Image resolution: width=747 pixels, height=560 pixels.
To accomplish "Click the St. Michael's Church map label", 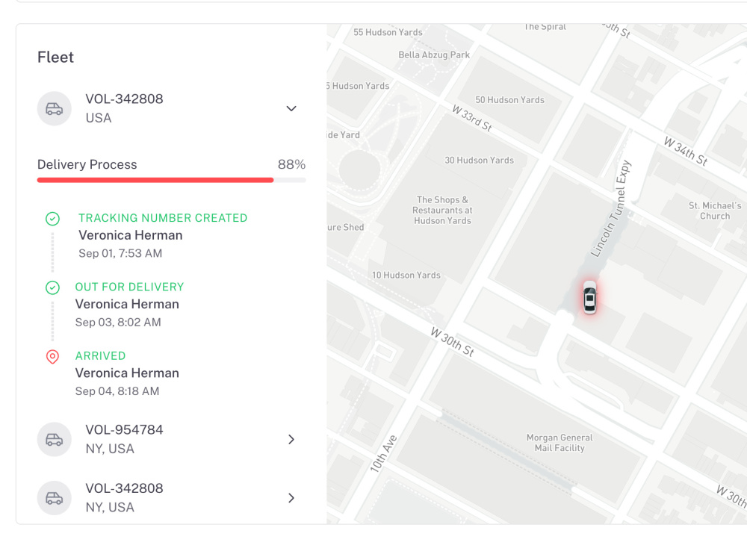I will [x=715, y=211].
